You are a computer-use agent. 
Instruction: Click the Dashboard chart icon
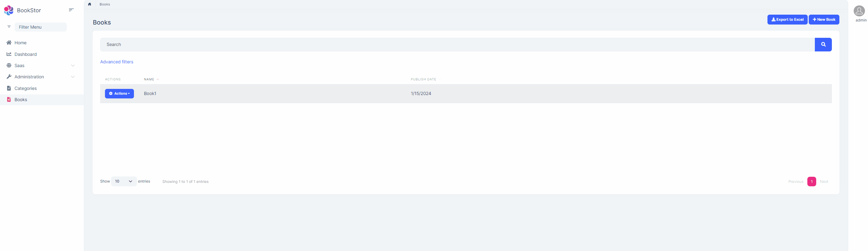9,54
